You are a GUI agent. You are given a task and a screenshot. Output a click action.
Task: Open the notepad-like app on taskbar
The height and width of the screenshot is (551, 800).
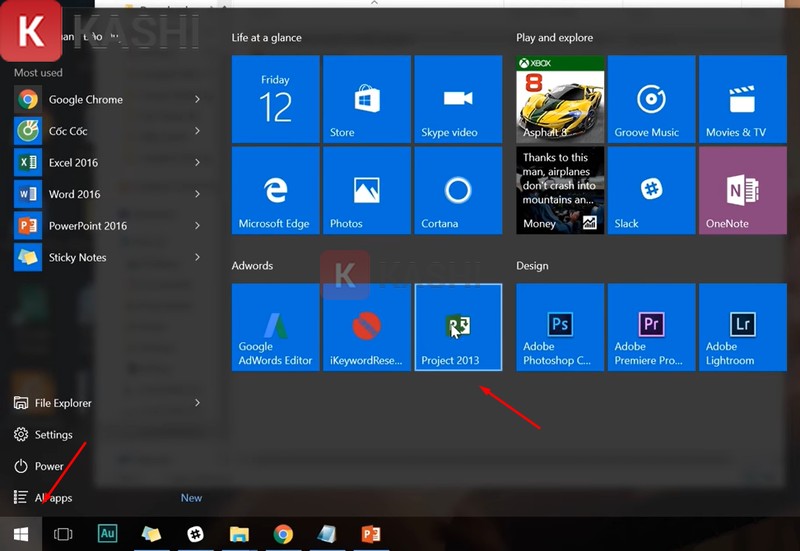point(327,534)
